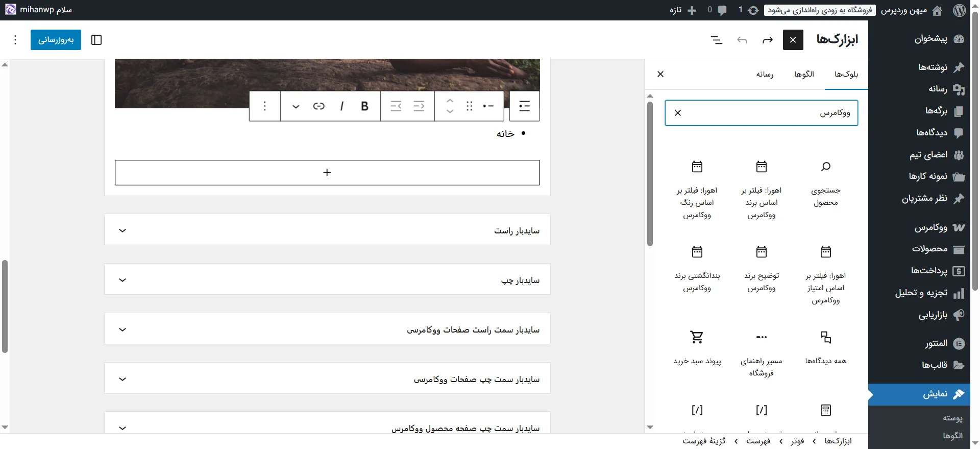Move block down with arrow
The image size is (980, 449).
tap(450, 111)
